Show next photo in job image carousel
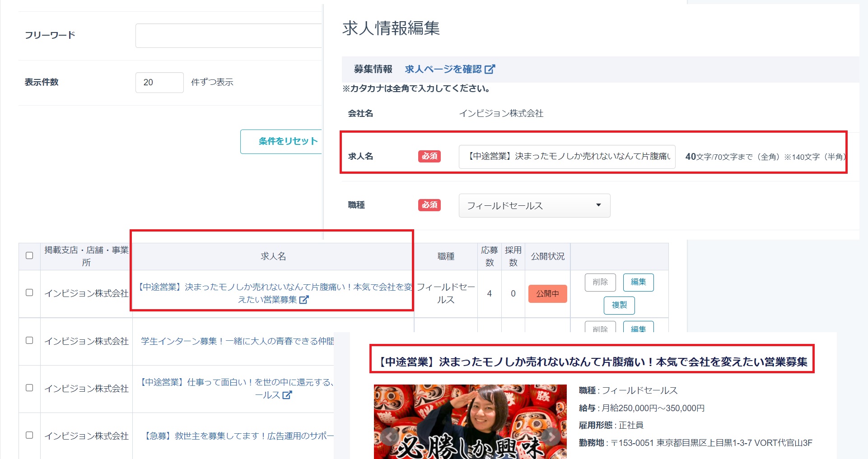The height and width of the screenshot is (459, 868). (552, 436)
